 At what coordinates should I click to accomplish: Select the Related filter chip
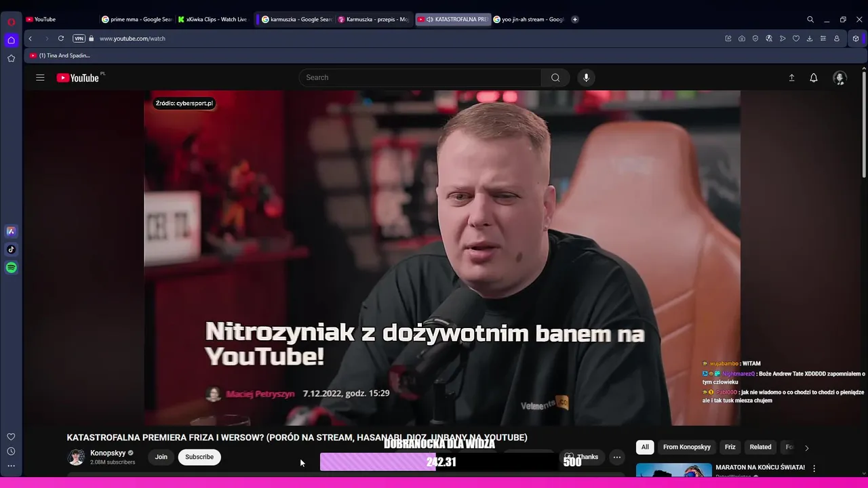click(760, 447)
